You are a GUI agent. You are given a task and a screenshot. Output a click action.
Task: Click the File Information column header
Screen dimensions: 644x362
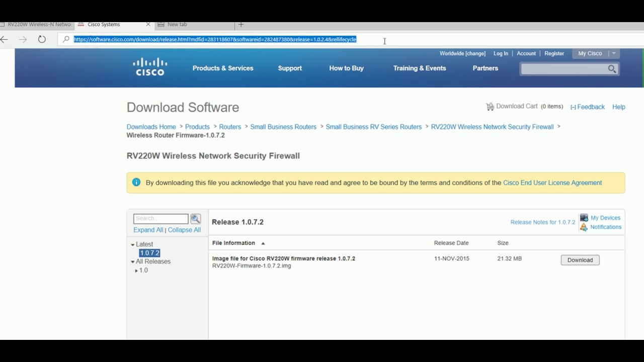tap(233, 243)
